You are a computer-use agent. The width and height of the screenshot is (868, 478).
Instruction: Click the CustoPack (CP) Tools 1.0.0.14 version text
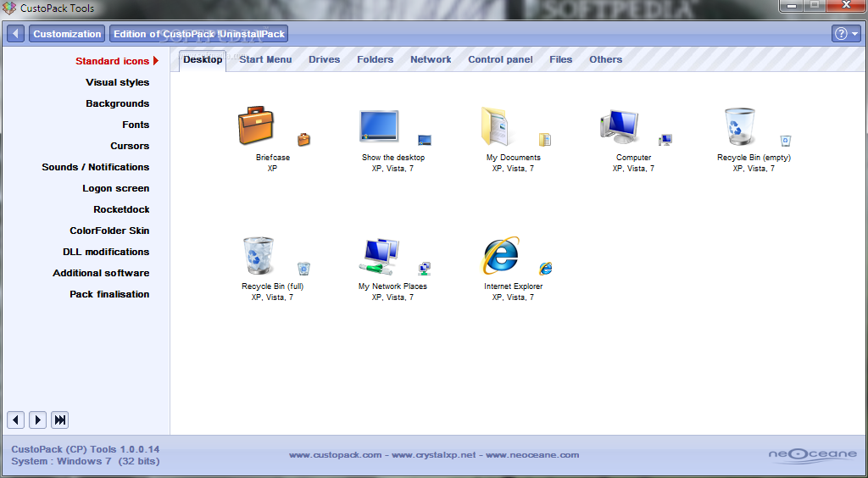click(86, 449)
